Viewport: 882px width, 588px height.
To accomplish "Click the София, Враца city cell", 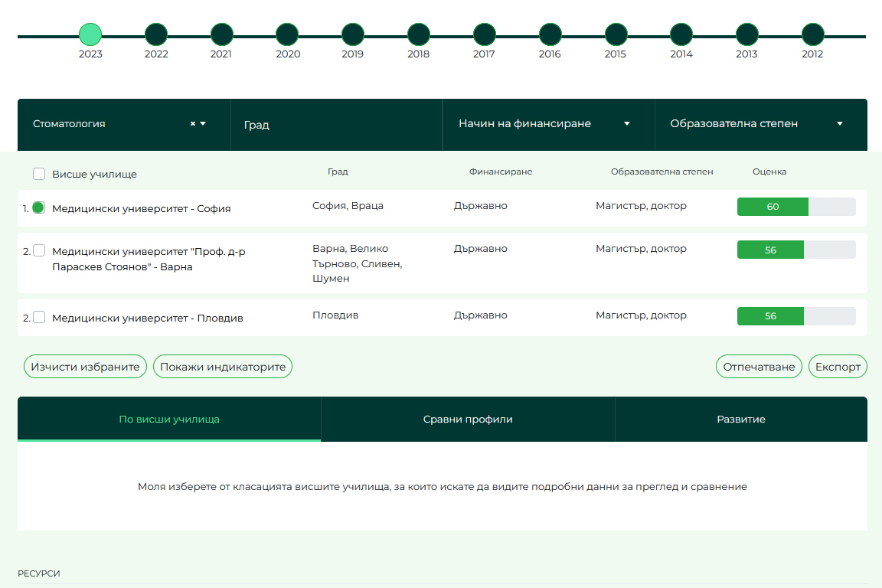I will (x=348, y=206).
